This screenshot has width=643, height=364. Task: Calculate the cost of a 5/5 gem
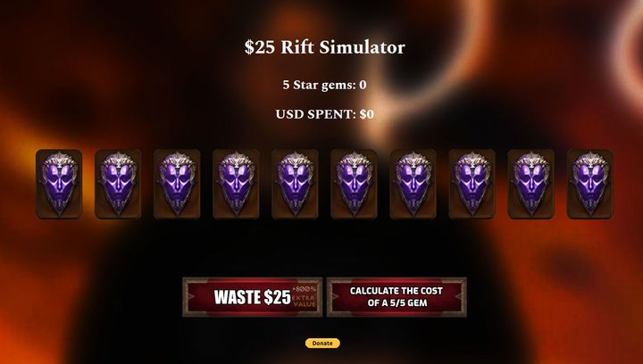click(397, 297)
